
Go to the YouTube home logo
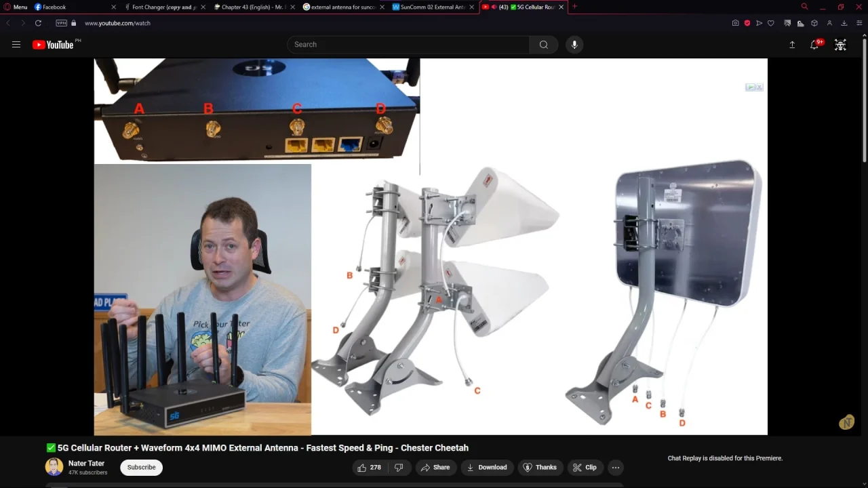[x=53, y=45]
